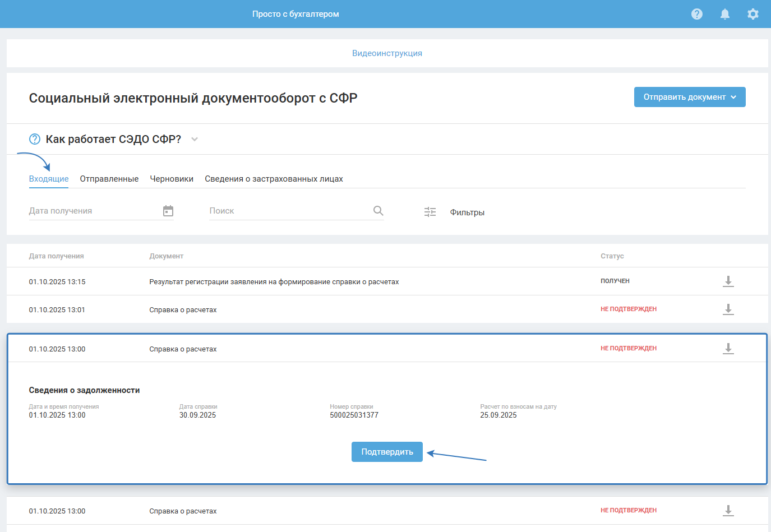This screenshot has height=532, width=771.
Task: Focus the Дата получения input field
Action: click(93, 211)
